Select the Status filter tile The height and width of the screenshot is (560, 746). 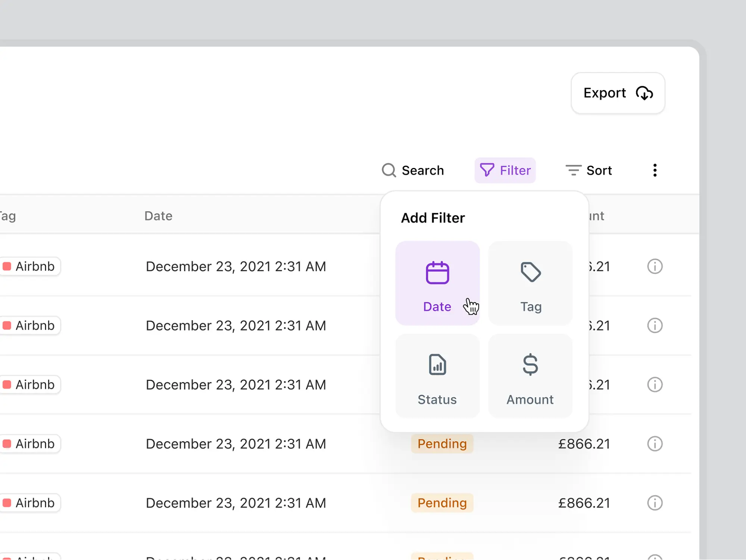[437, 376]
